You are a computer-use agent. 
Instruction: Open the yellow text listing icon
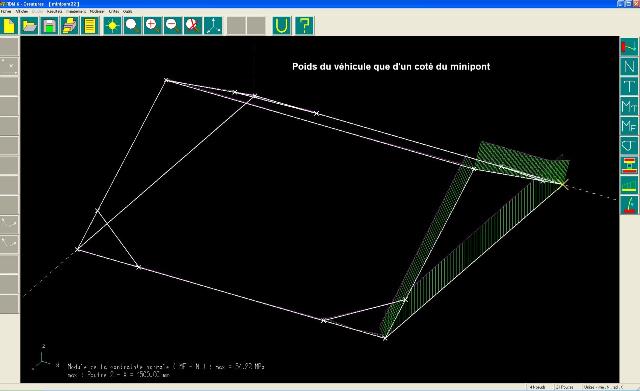pos(89,26)
